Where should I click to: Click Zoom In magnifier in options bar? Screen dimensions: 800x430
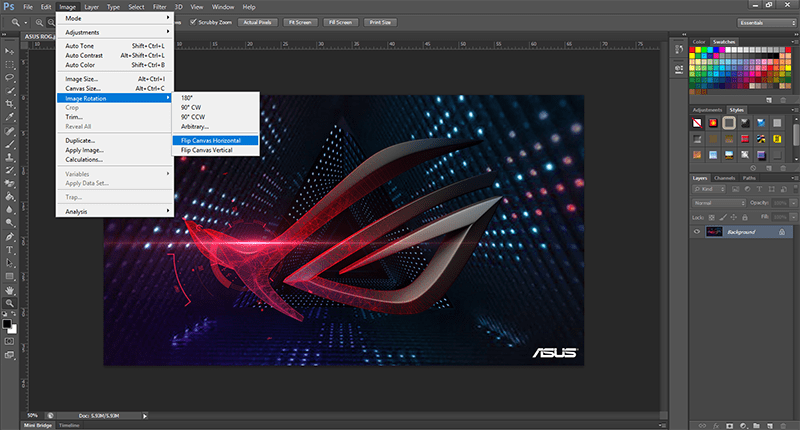tap(39, 22)
